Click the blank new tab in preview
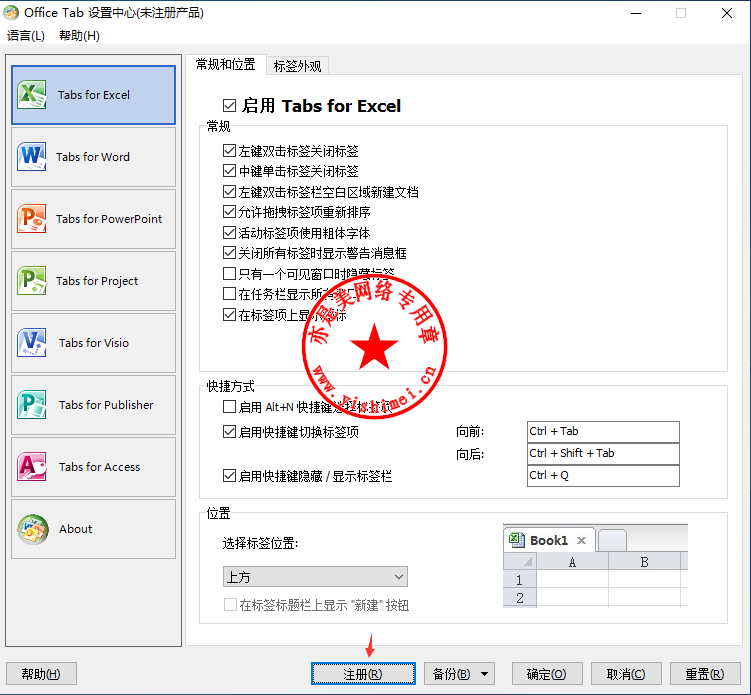Screen dimensions: 751x695 coord(612,541)
